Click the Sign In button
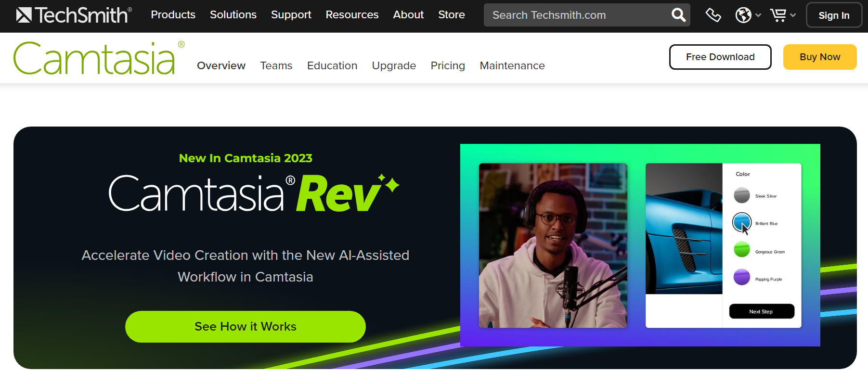This screenshot has height=384, width=868. 834,15
